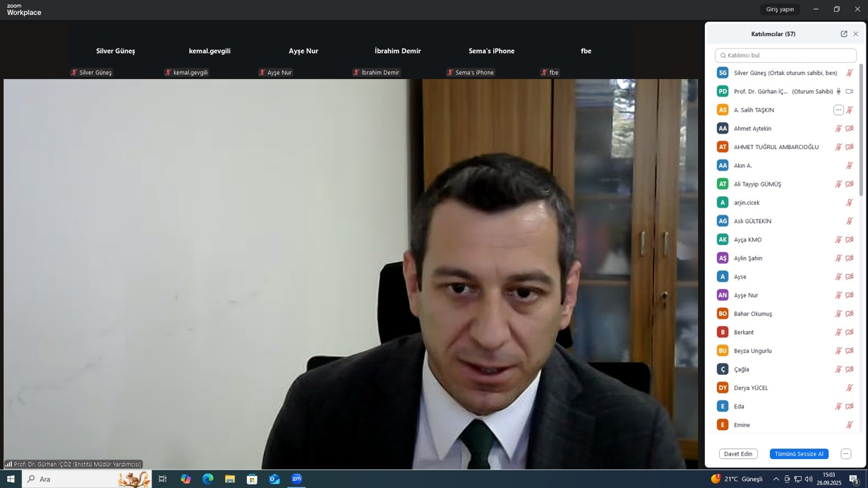This screenshot has width=868, height=488.
Task: Show hidden system tray icons
Action: tap(776, 479)
